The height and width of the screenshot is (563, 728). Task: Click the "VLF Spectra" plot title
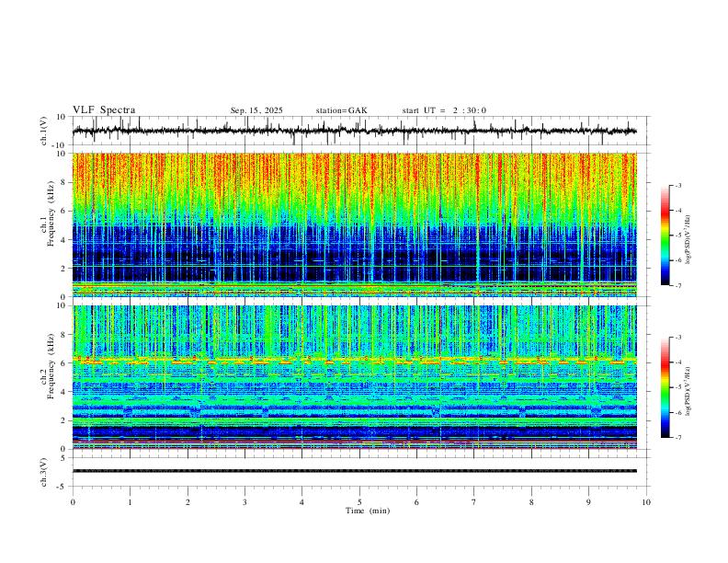point(104,110)
